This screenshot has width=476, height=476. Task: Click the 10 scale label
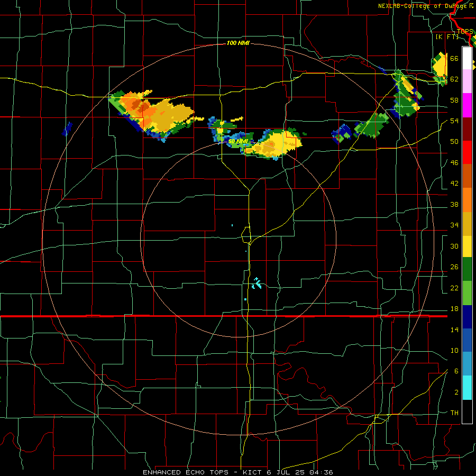tap(454, 351)
